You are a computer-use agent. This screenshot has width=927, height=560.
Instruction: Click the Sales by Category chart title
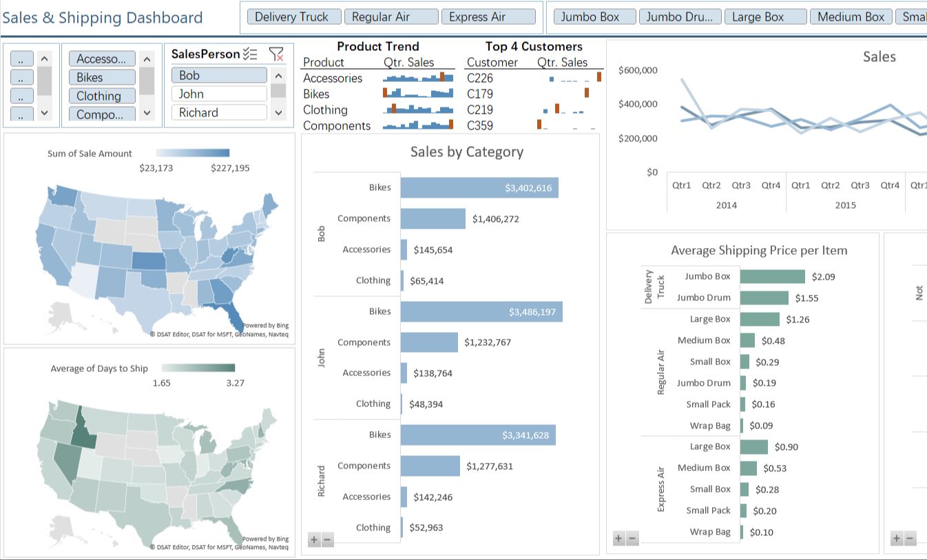466,152
